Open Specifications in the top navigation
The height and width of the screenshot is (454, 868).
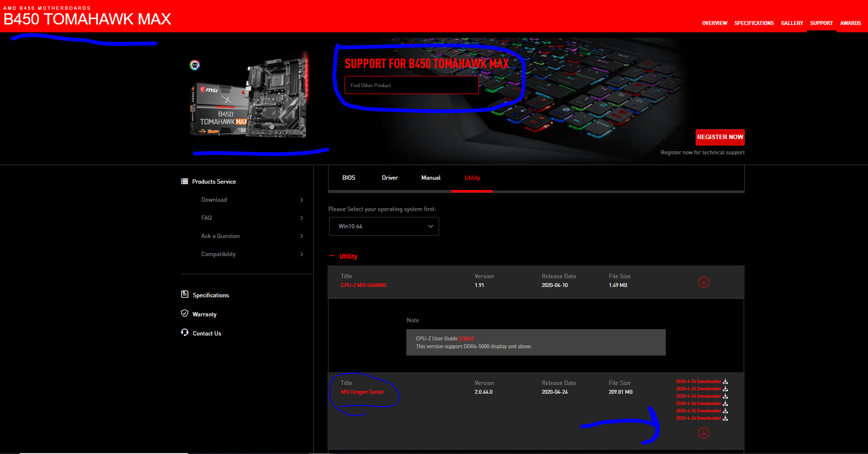754,23
